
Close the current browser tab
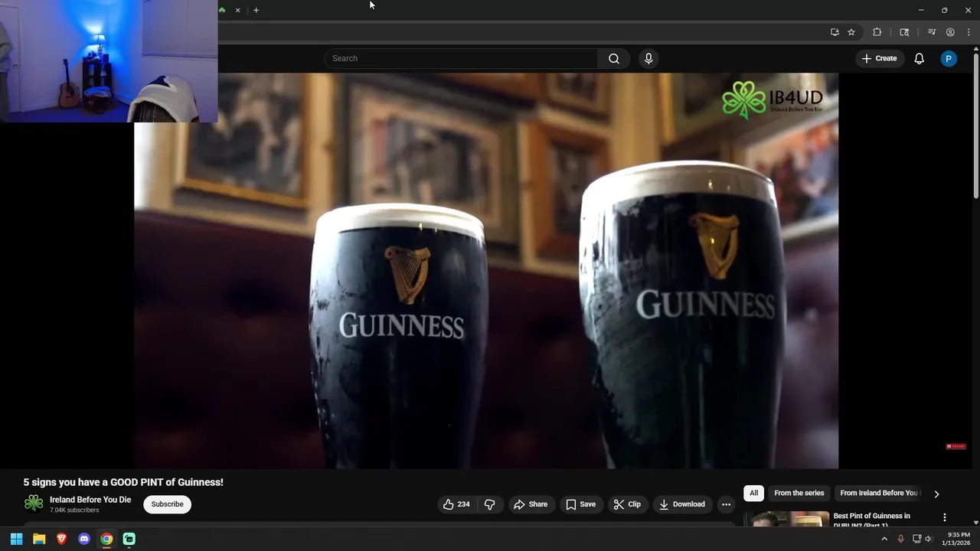click(237, 10)
